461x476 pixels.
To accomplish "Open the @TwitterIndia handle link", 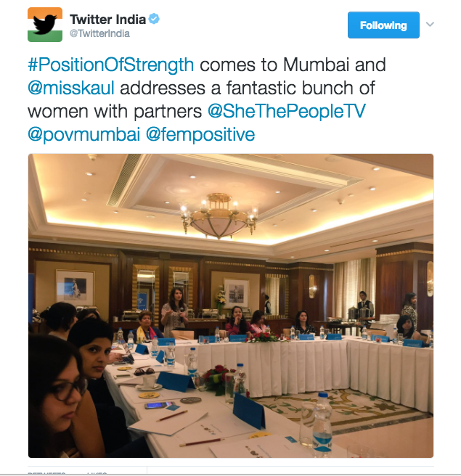I will tap(99, 33).
